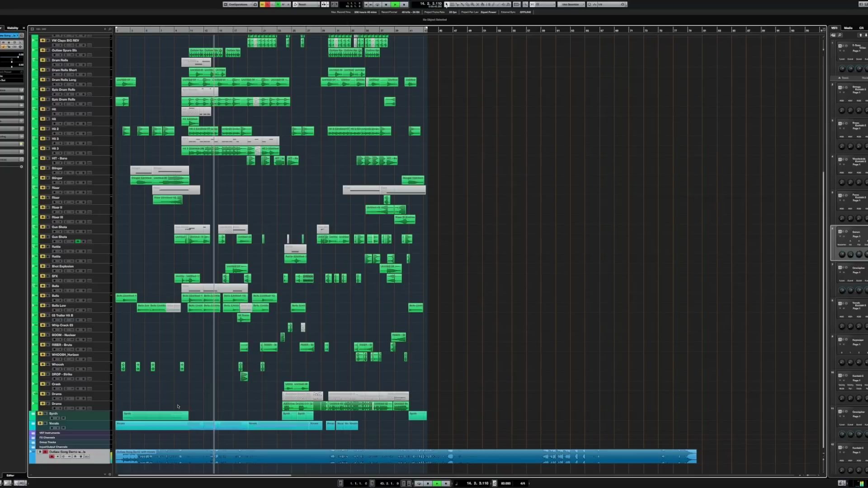Image resolution: width=868 pixels, height=488 pixels.
Task: Toggle Solo on Hit 2 track
Action: tap(48, 129)
